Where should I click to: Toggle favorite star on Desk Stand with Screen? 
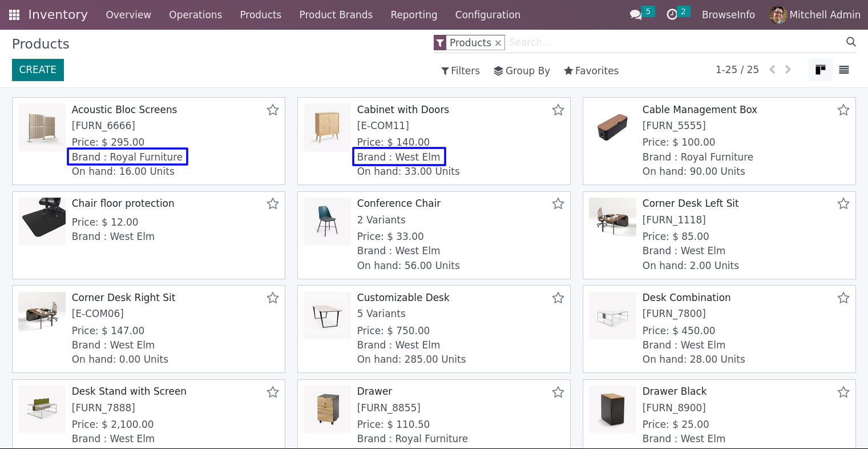click(273, 392)
